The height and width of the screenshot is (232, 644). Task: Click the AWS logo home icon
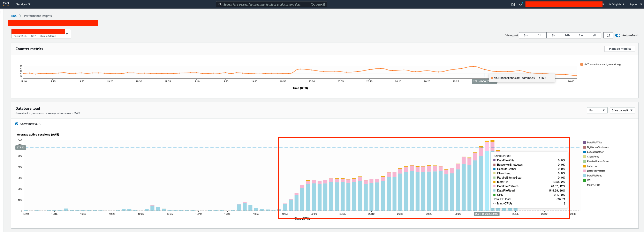[6, 4]
